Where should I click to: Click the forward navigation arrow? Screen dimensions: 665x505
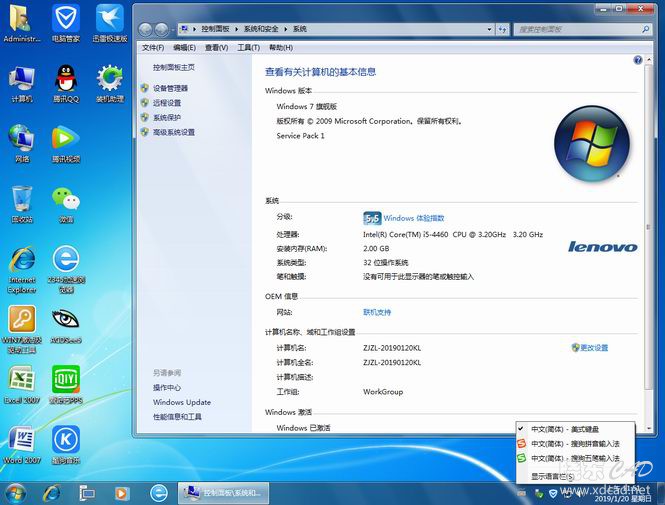point(161,29)
